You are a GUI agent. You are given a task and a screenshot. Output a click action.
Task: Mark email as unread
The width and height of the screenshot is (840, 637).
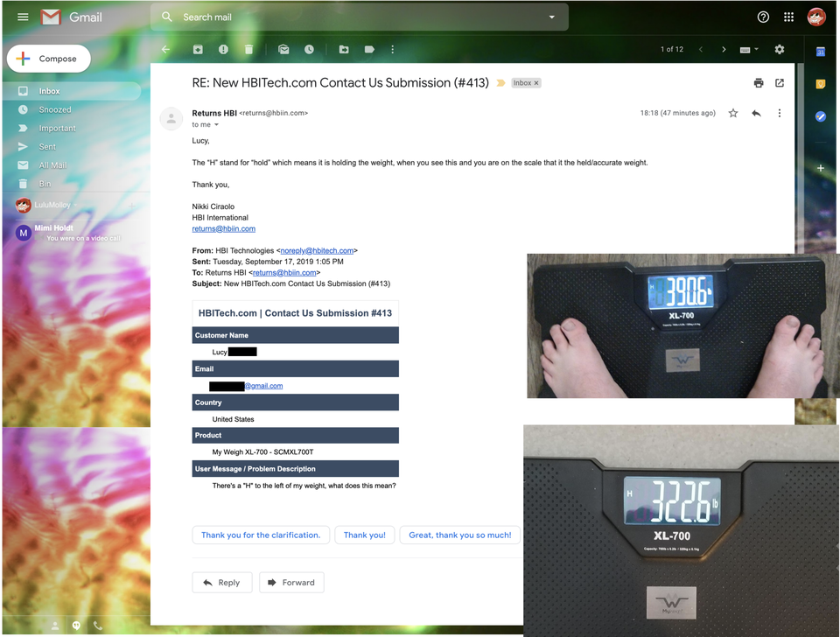click(283, 49)
